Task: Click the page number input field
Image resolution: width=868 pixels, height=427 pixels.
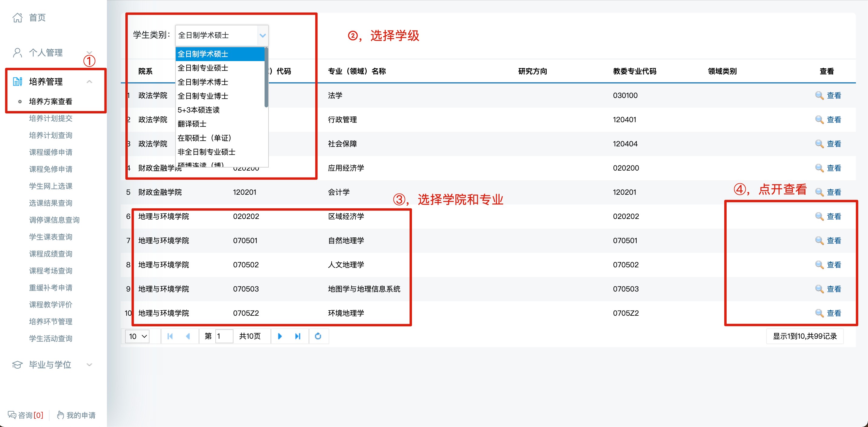Action: 224,336
